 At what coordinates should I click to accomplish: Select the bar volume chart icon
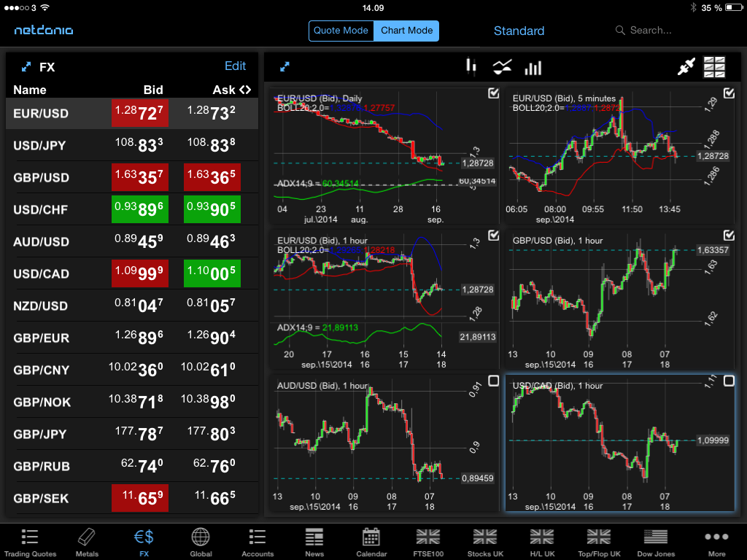[x=533, y=68]
